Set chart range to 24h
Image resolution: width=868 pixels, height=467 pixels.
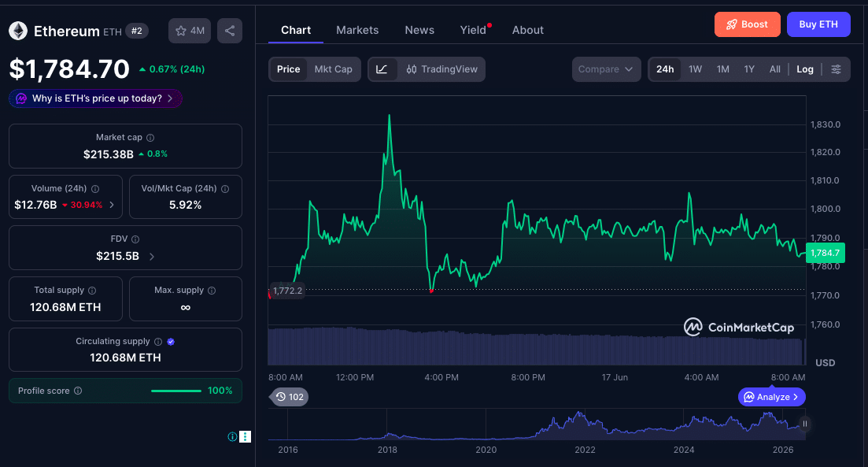(x=665, y=69)
